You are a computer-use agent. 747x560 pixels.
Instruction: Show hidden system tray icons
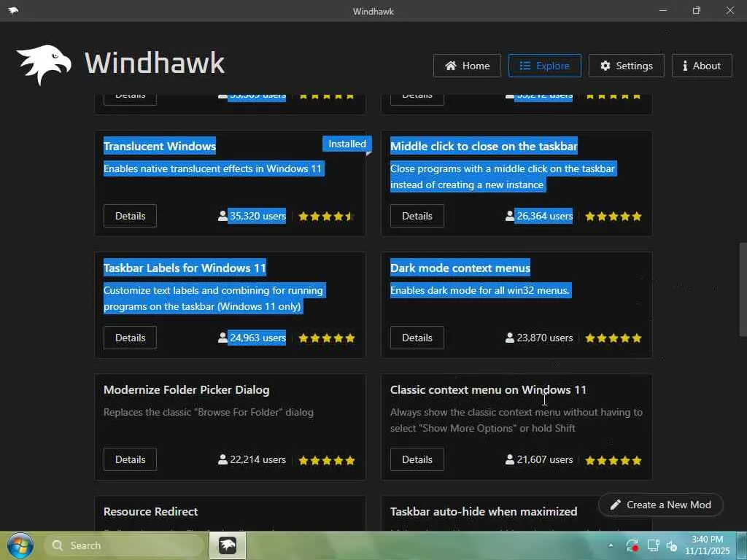click(x=611, y=545)
